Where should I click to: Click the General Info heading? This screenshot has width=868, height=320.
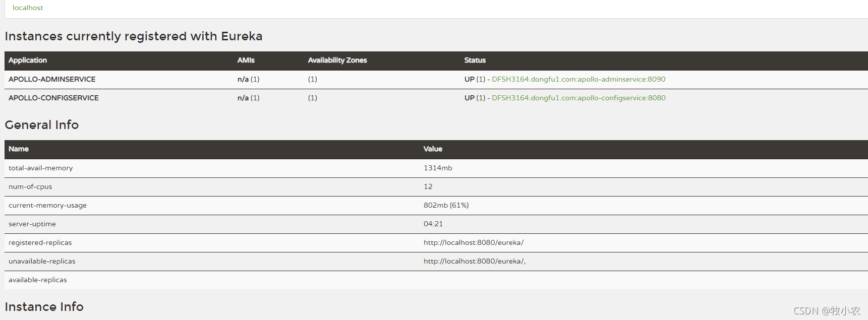42,124
